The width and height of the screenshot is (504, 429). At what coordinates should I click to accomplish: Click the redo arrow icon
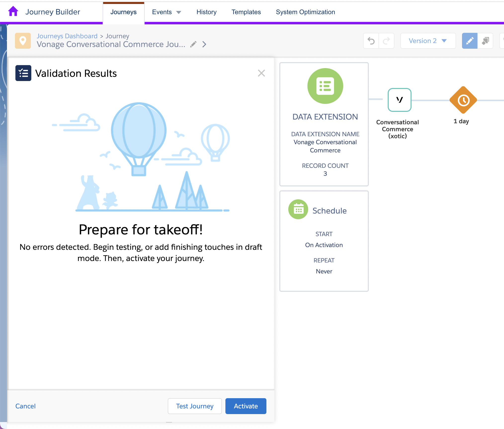pyautogui.click(x=386, y=41)
